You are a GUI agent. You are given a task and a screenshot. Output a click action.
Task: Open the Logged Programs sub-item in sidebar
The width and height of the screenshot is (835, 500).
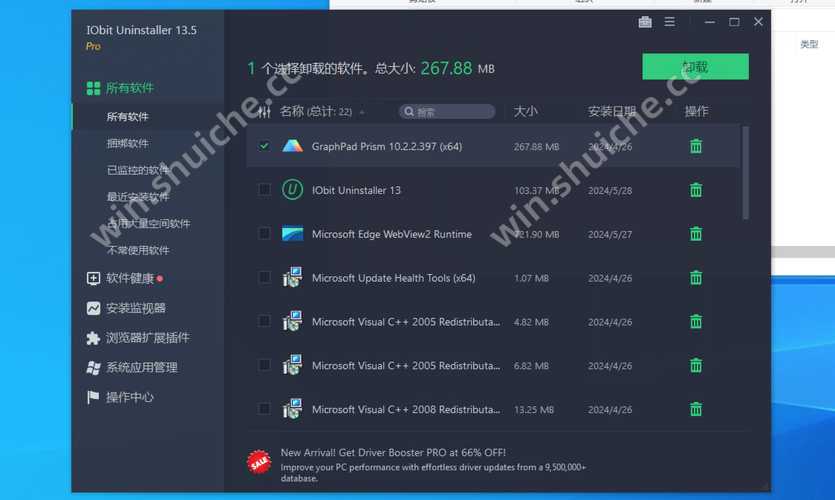(138, 170)
